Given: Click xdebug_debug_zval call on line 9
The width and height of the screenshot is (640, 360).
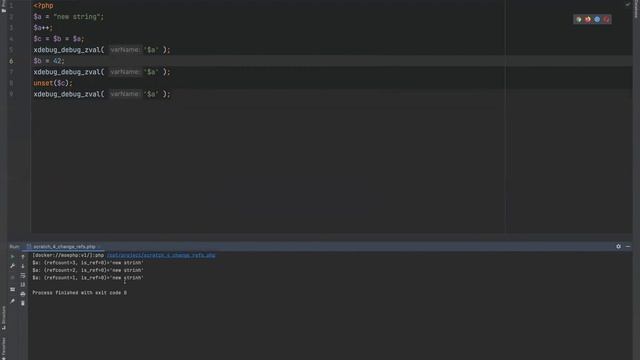Looking at the screenshot, I should point(102,94).
